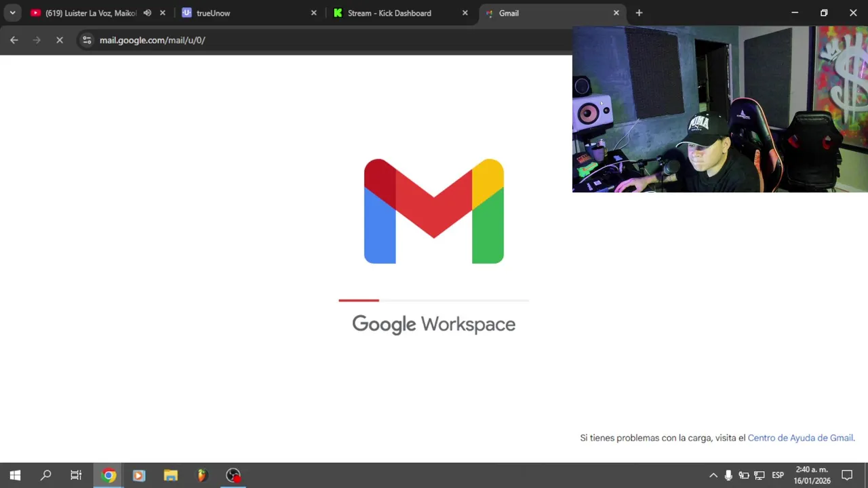Open a new browser tab
Image resolution: width=868 pixels, height=488 pixels.
point(639,13)
